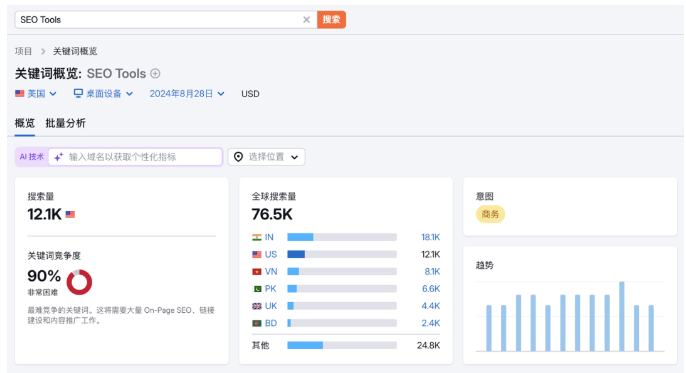Click the USD currency label
Viewport: 686px width, 373px height.
click(250, 94)
